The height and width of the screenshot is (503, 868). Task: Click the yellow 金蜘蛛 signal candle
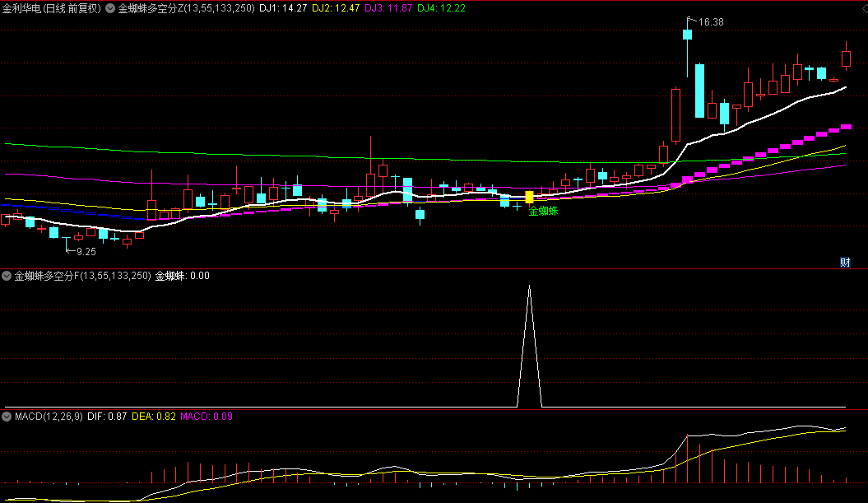(529, 197)
